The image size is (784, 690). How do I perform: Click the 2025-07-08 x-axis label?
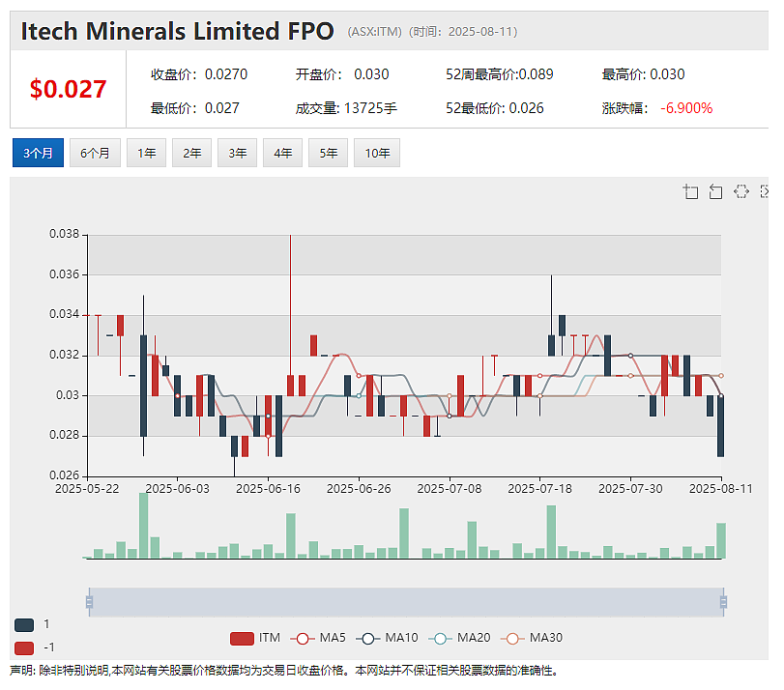(x=449, y=489)
